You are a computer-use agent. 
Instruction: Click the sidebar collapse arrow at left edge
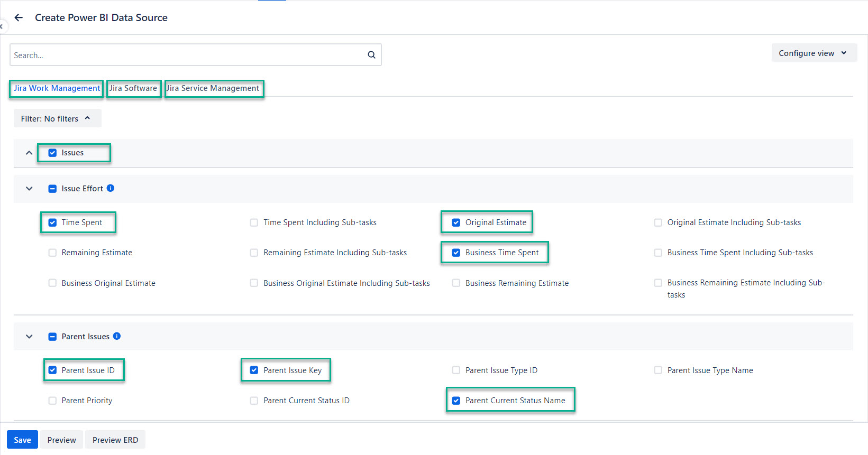click(2, 26)
